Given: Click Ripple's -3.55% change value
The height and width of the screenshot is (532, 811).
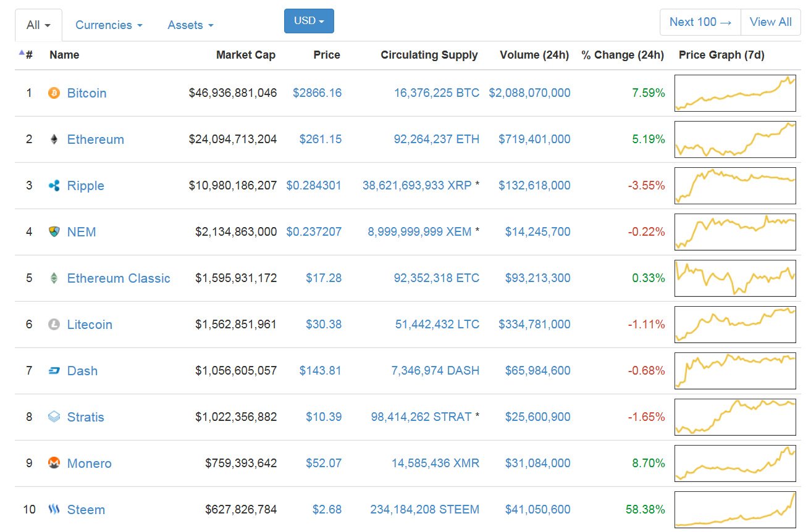Looking at the screenshot, I should click(x=647, y=186).
